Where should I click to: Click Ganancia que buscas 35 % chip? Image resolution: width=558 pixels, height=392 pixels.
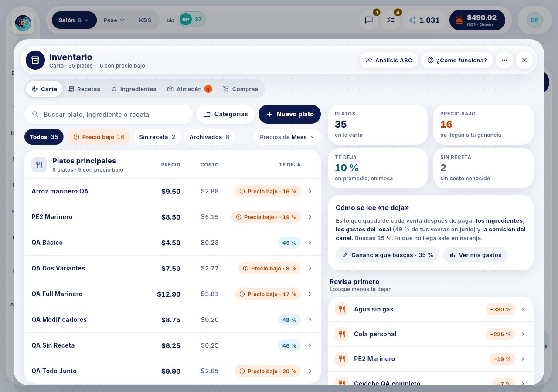click(388, 255)
